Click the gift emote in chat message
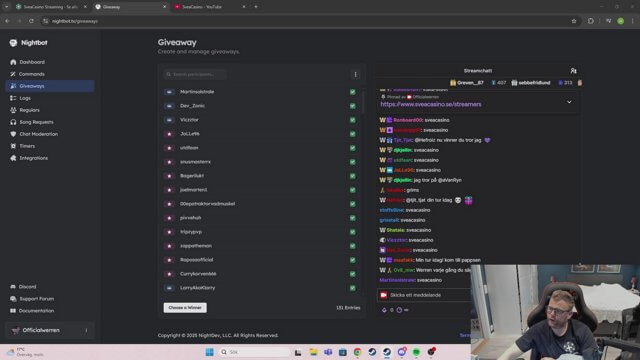 point(469,200)
